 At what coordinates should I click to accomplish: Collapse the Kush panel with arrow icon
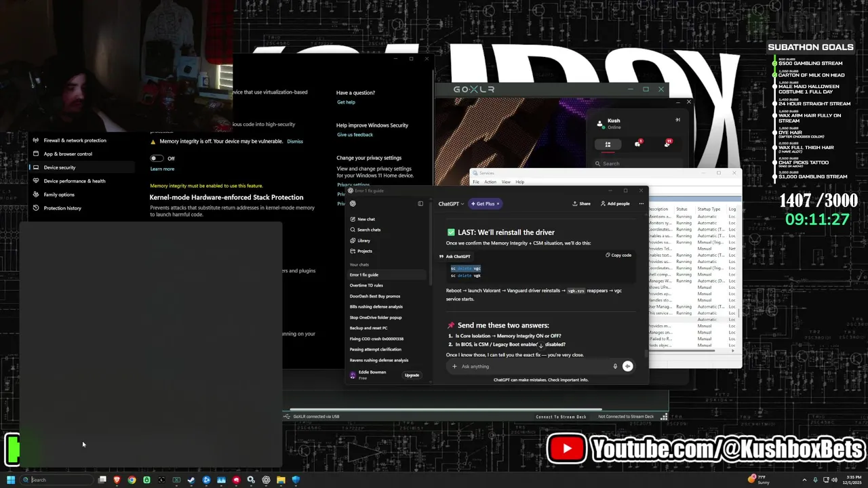(677, 120)
